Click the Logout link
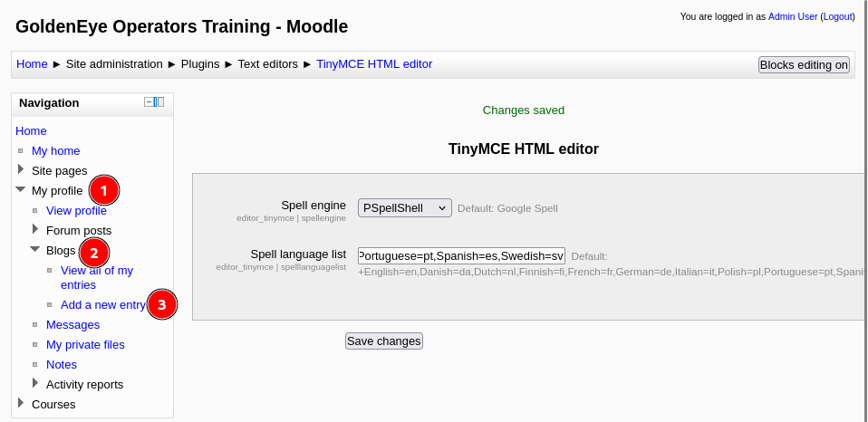The image size is (868, 422). tap(837, 16)
